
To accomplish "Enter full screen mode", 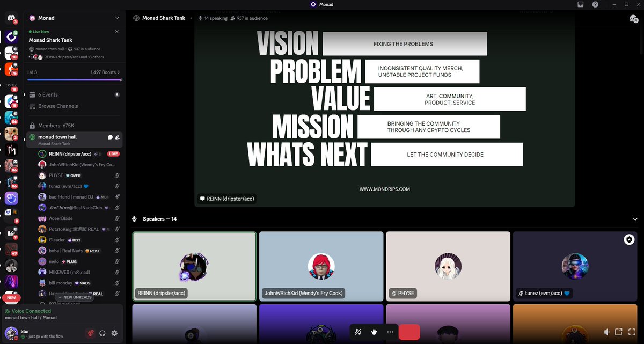I will 631,332.
